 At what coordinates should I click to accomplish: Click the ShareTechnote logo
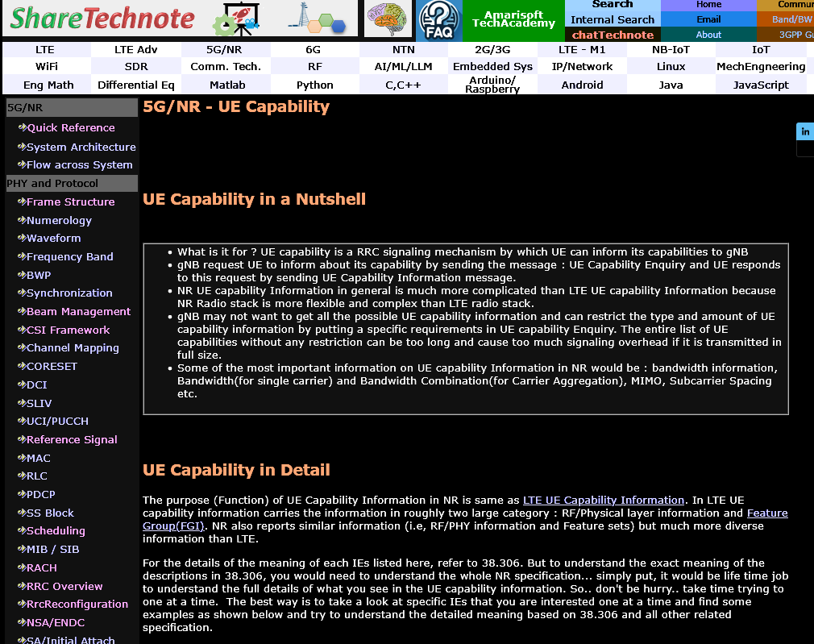(x=102, y=19)
